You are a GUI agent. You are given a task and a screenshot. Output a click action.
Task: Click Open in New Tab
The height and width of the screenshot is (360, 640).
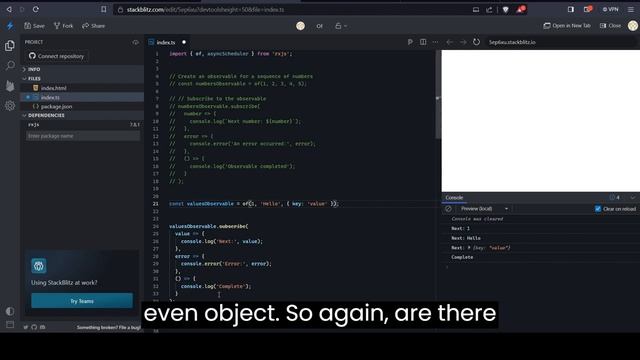(x=567, y=26)
